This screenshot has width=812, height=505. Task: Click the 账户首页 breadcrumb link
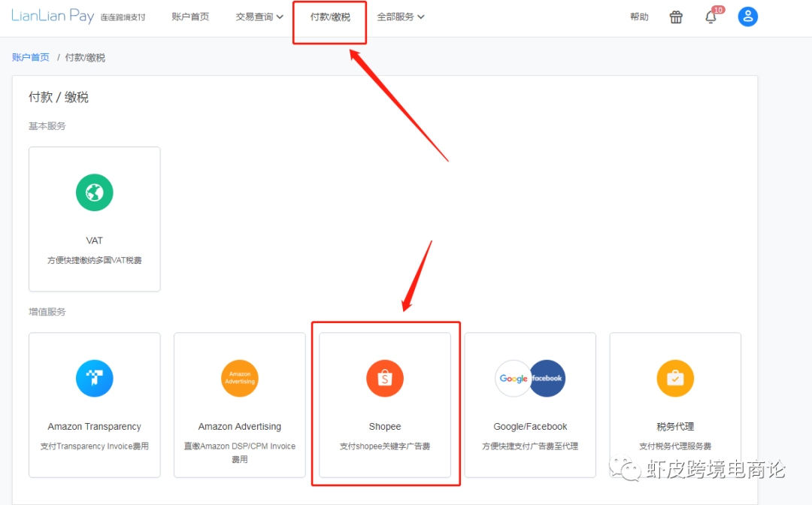(x=31, y=57)
